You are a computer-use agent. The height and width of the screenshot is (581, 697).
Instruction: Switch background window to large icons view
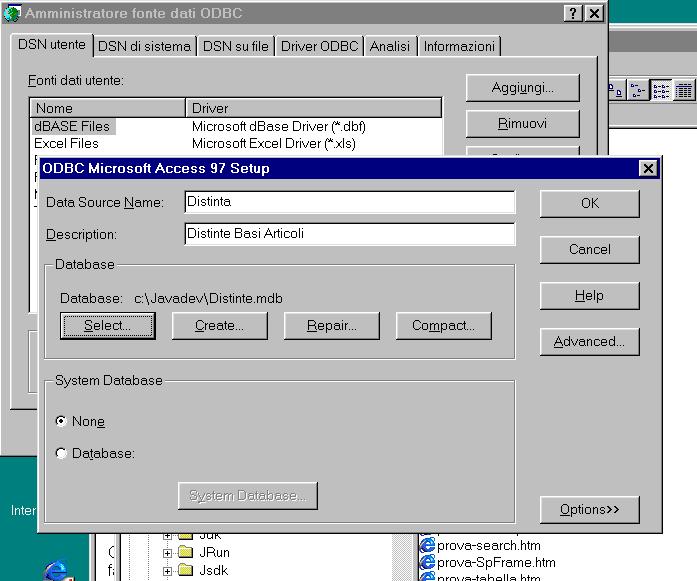point(616,91)
